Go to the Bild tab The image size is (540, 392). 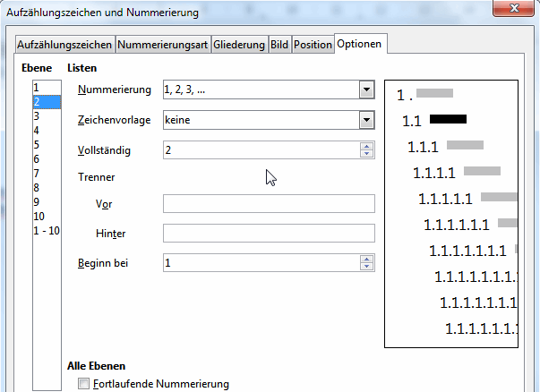point(279,45)
